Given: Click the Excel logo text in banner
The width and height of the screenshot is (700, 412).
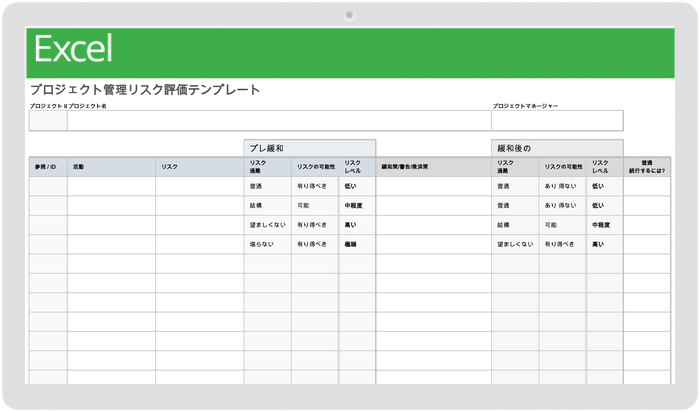Looking at the screenshot, I should coord(73,49).
